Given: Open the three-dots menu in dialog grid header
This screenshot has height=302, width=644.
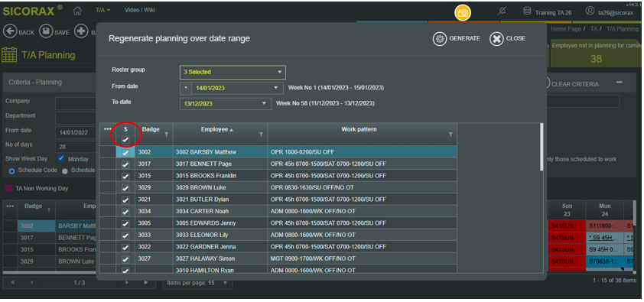Looking at the screenshot, I should 108,129.
